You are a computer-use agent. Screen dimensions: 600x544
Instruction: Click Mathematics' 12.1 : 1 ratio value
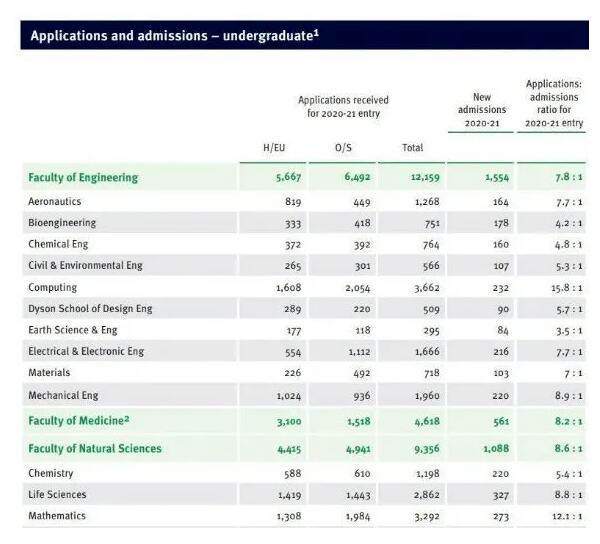(x=565, y=516)
